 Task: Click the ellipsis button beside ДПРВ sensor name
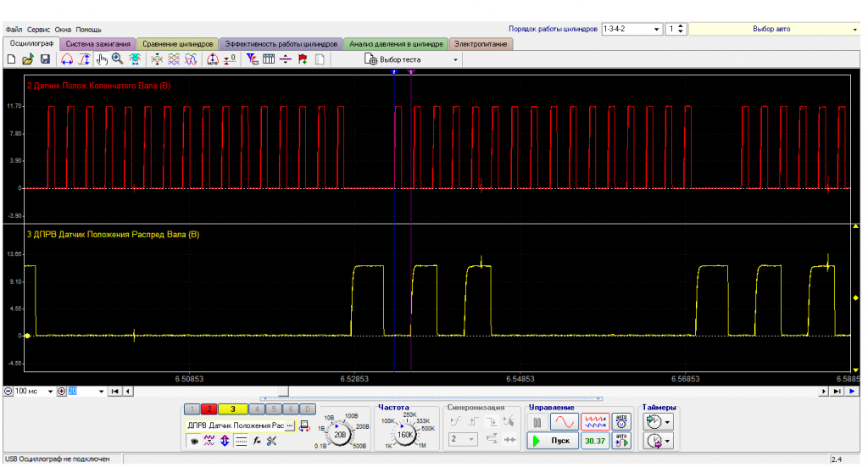click(x=290, y=425)
